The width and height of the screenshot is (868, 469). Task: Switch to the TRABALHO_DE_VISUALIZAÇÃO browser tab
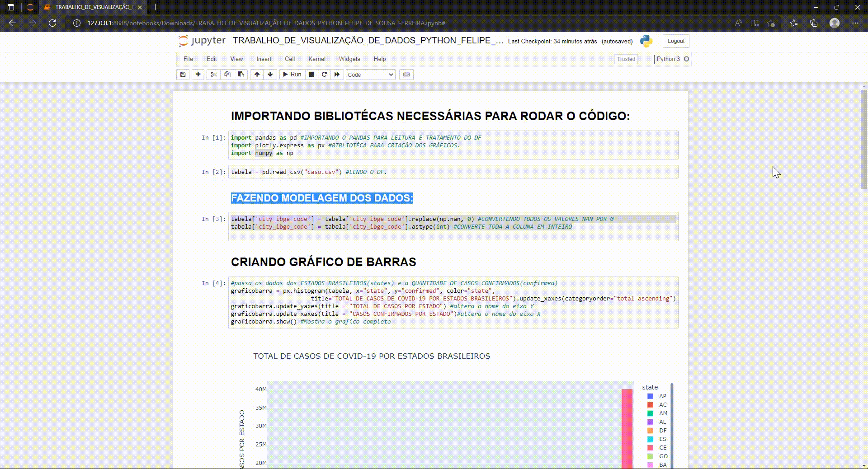click(90, 7)
